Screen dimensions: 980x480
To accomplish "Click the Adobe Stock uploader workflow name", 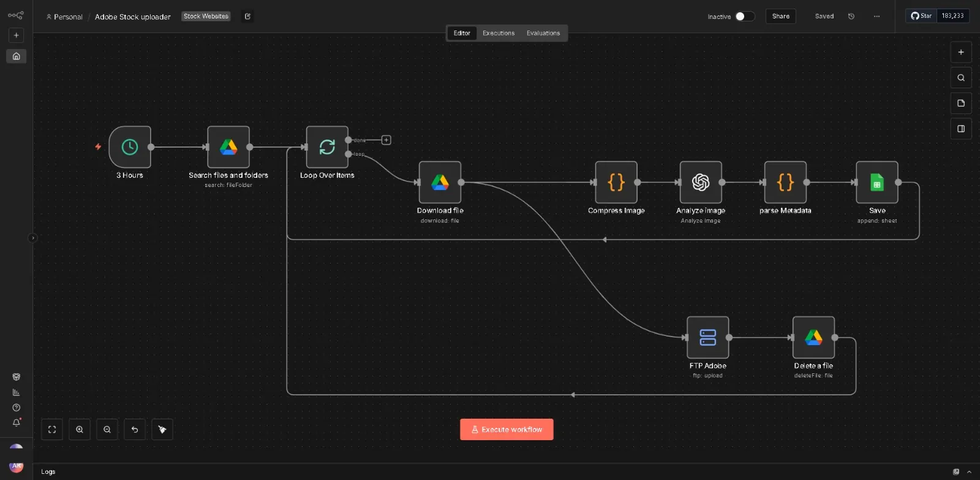I will (x=133, y=17).
